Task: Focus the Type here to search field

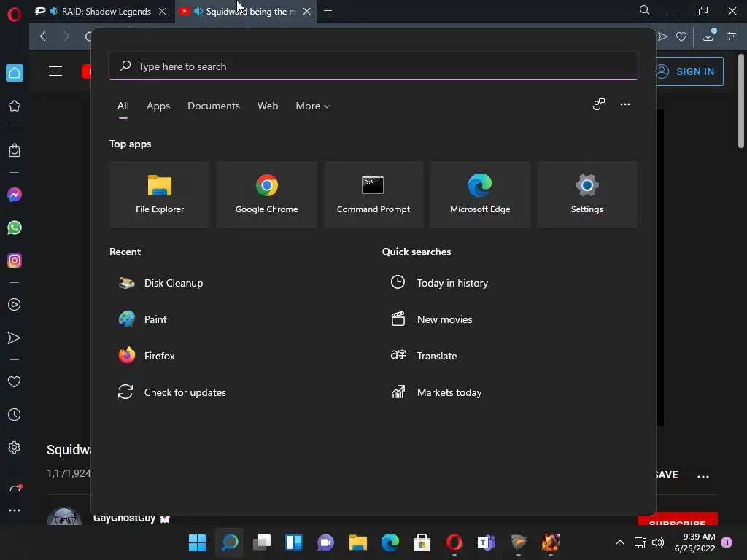Action: point(373,66)
